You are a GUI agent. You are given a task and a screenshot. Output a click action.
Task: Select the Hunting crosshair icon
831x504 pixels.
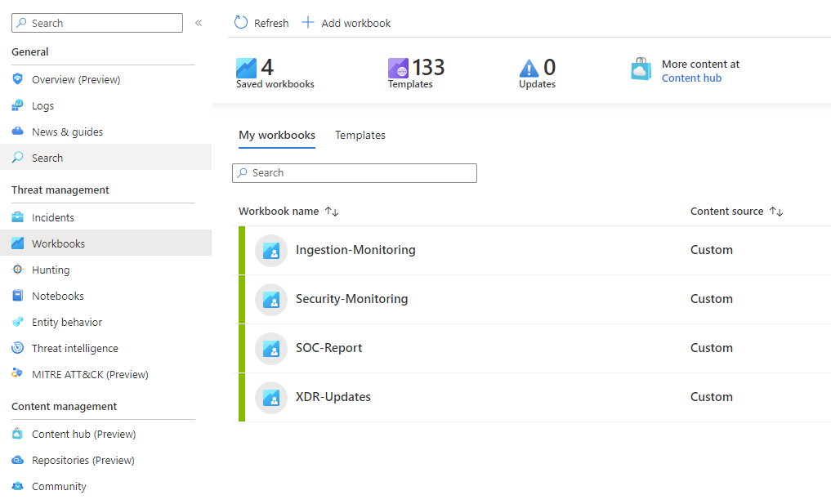click(x=18, y=270)
